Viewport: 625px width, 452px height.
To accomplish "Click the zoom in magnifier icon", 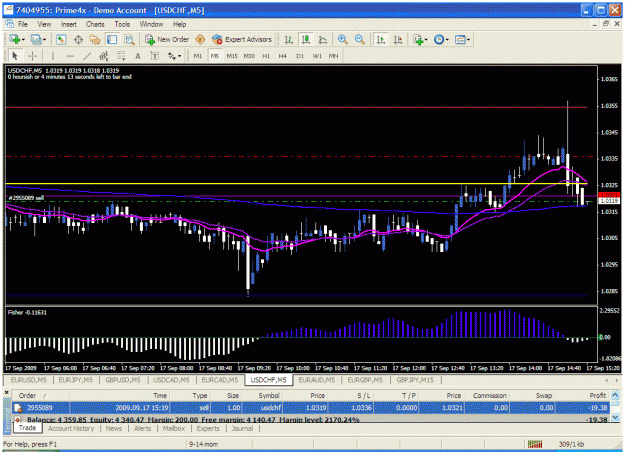I will click(342, 39).
